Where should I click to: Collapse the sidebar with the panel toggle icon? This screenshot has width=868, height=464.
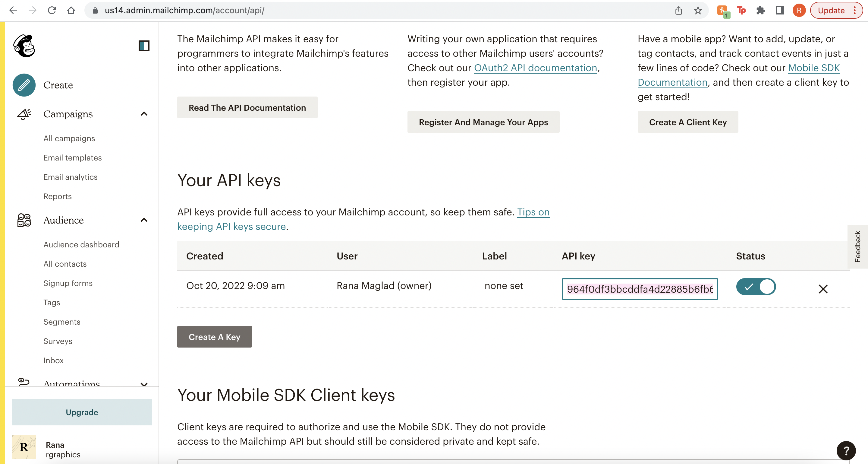[x=144, y=46]
